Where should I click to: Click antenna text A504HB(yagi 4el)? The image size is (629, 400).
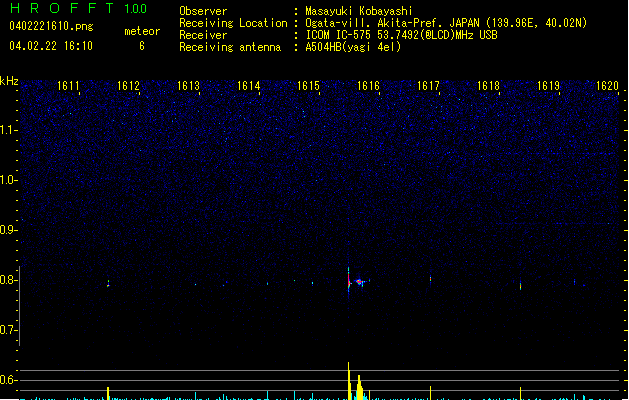(x=353, y=47)
